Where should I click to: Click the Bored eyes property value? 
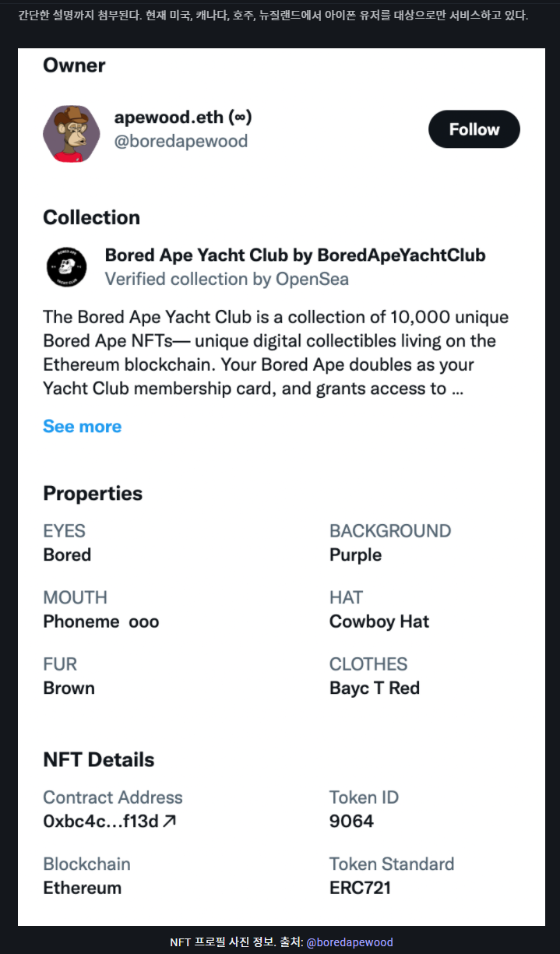click(x=67, y=555)
